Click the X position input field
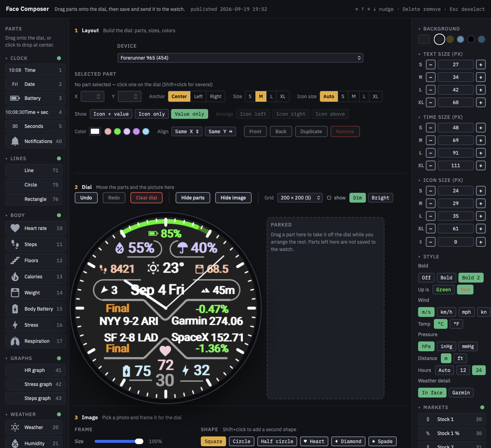 click(92, 96)
